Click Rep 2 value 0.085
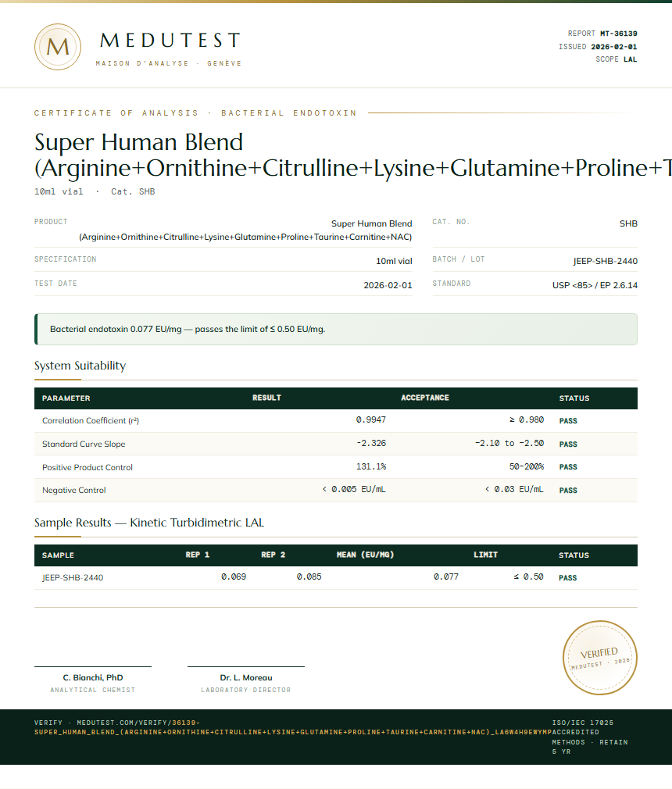This screenshot has height=789, width=672. 309,577
